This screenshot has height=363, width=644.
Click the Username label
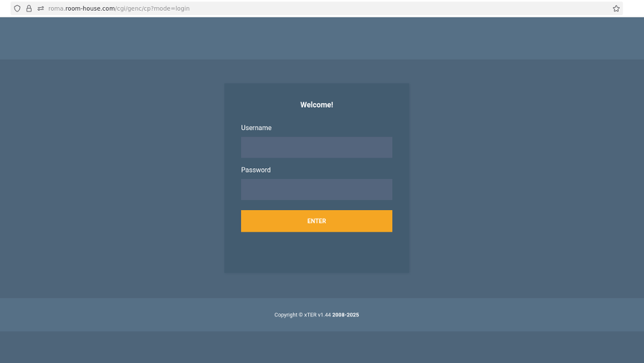pos(256,128)
